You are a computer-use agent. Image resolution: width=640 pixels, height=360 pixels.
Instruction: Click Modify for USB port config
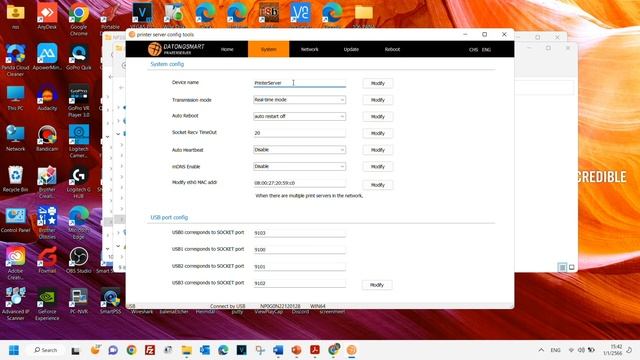pos(377,285)
